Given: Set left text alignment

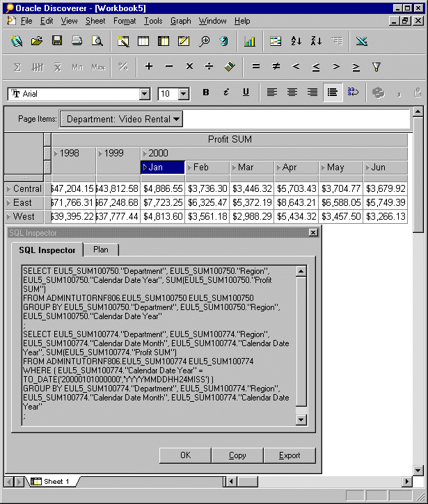Looking at the screenshot, I should (272, 92).
